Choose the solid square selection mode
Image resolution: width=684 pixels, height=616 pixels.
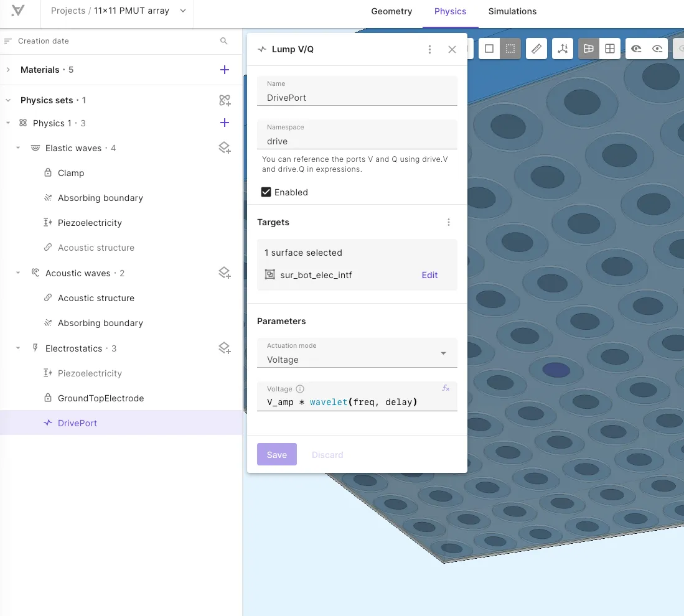point(489,49)
